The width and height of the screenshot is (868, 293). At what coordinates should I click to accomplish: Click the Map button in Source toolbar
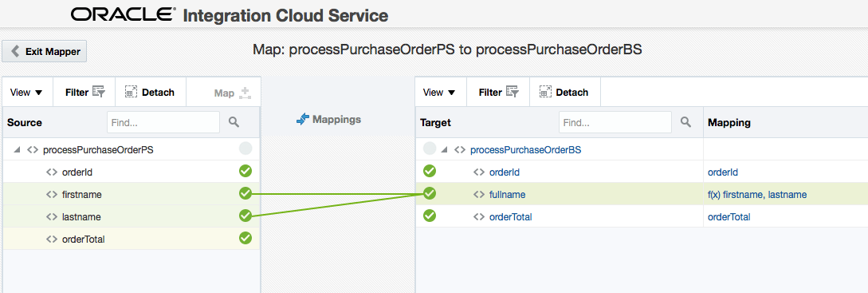(x=233, y=93)
